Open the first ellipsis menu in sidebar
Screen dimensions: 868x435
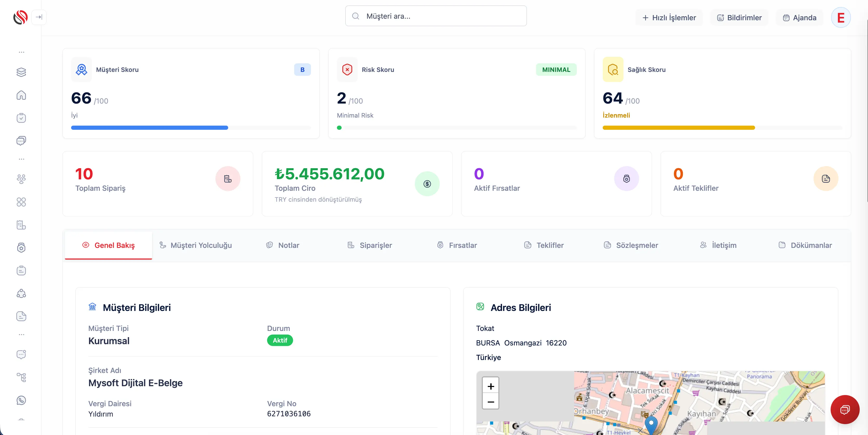pyautogui.click(x=21, y=52)
